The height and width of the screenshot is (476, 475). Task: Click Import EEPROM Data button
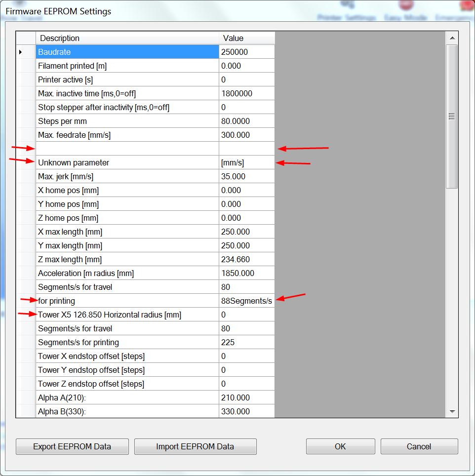point(195,446)
